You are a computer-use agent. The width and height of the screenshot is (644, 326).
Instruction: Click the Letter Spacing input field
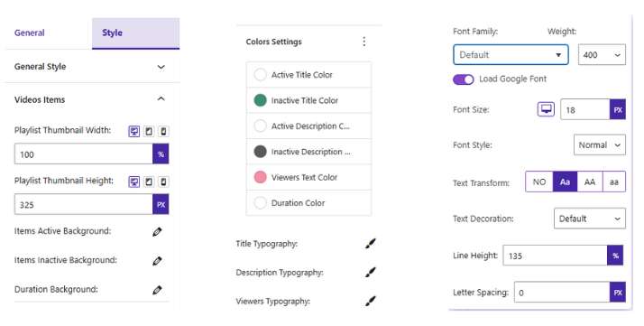pos(562,293)
